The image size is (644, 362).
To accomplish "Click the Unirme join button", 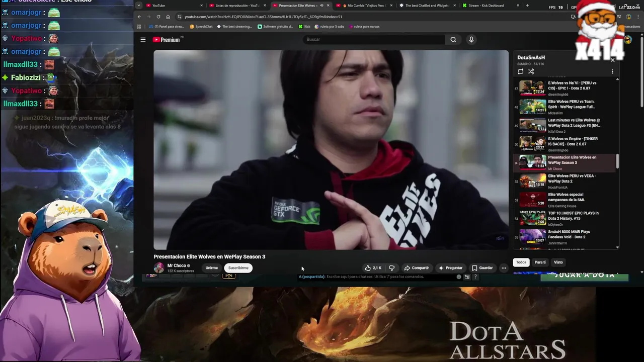I will pyautogui.click(x=212, y=268).
